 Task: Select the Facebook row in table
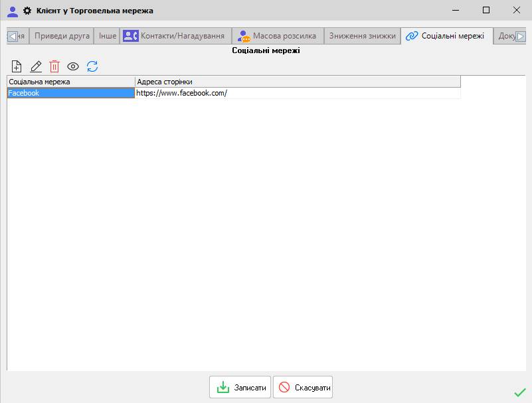[x=70, y=94]
